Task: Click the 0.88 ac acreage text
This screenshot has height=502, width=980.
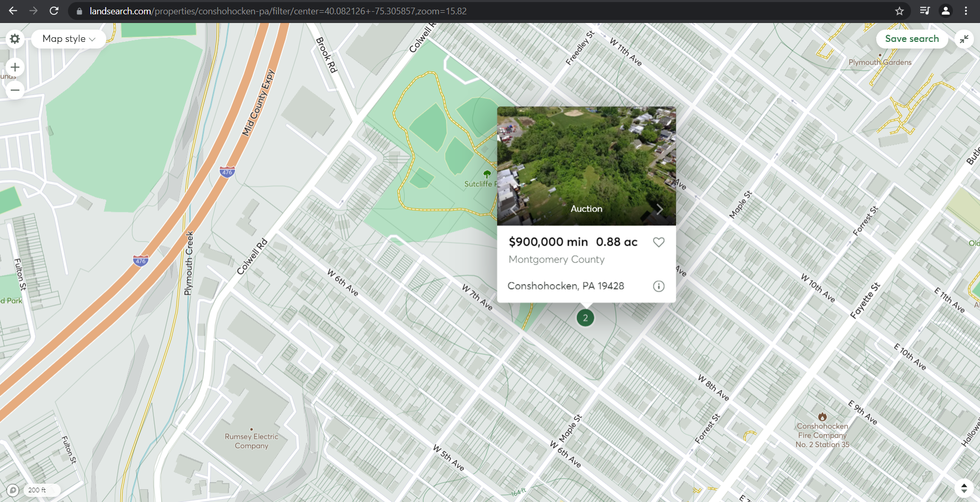Action: (x=617, y=242)
